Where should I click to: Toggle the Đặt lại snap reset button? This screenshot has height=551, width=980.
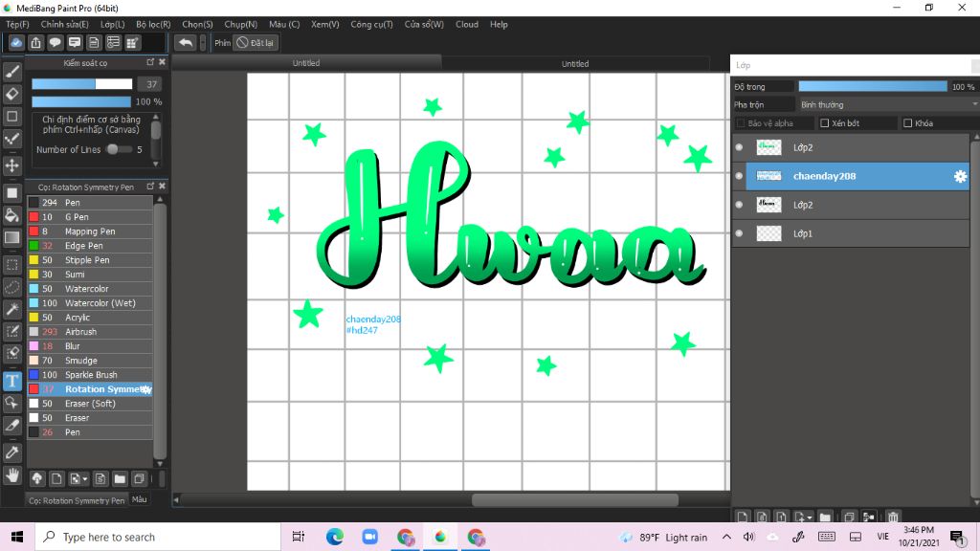(x=255, y=42)
